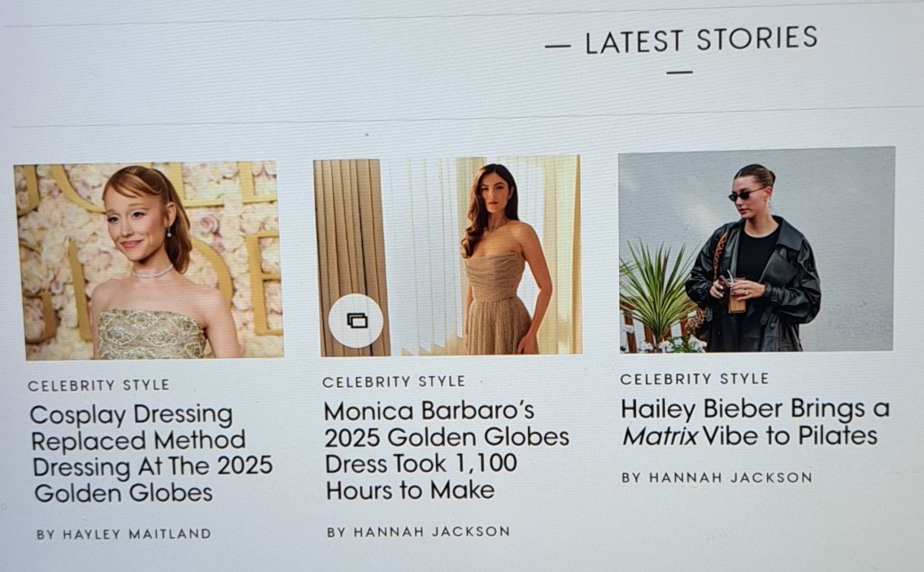This screenshot has width=924, height=572.
Task: View Hannah Jackson byline under Monica Barbaro story
Action: tap(419, 532)
